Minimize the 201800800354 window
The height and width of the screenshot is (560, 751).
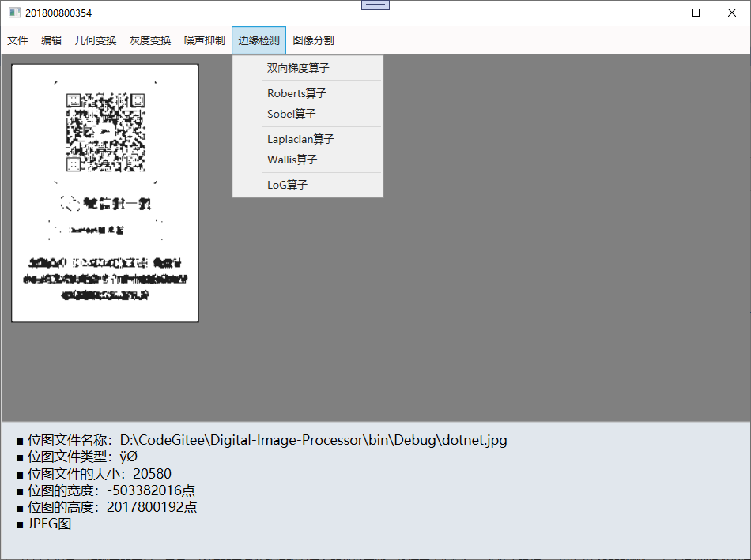coord(660,13)
